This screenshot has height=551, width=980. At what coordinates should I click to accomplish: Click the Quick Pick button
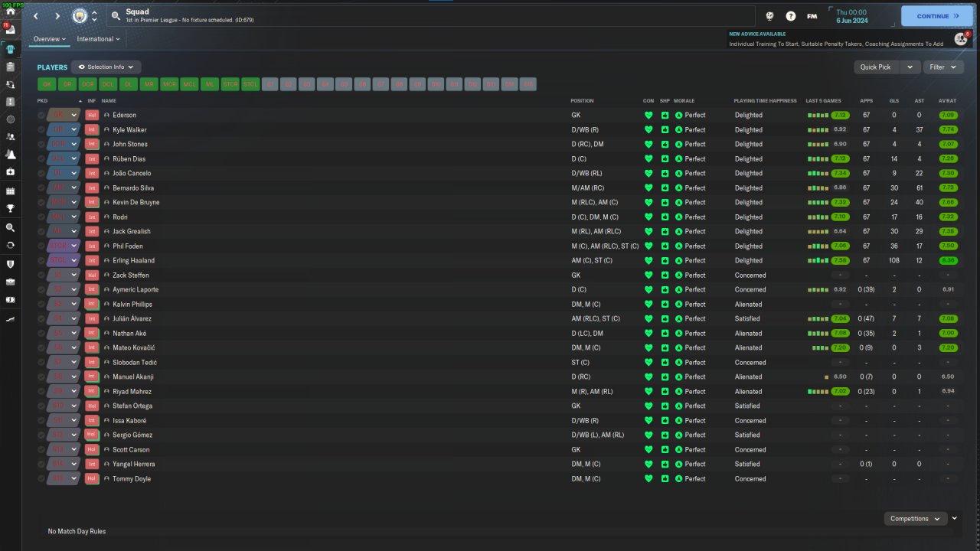(877, 67)
